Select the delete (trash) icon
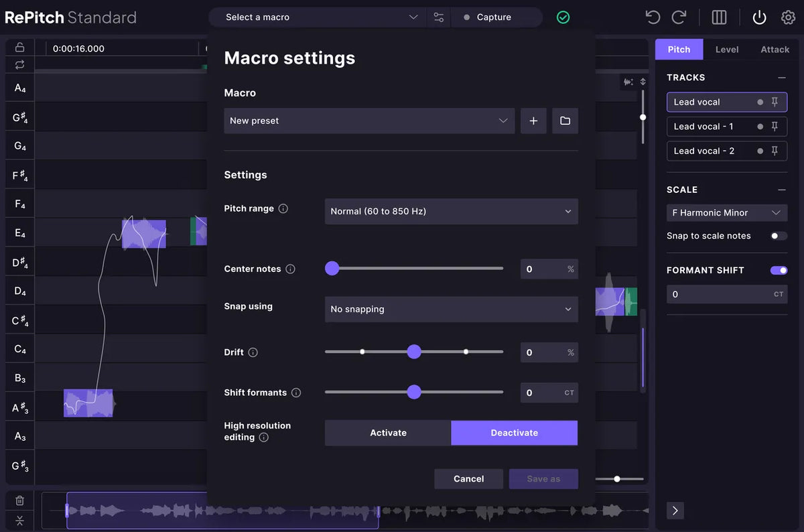 [x=19, y=500]
